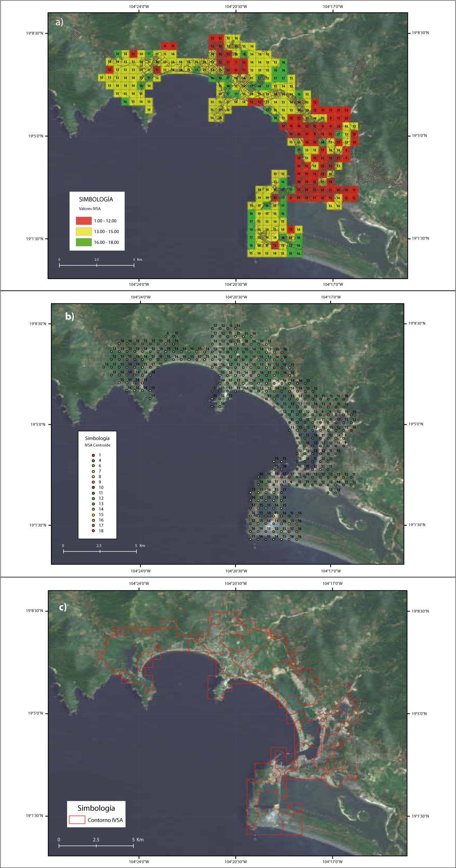
Task: Click the red 1.00 - 12.00 legend swatch
Action: pos(84,221)
